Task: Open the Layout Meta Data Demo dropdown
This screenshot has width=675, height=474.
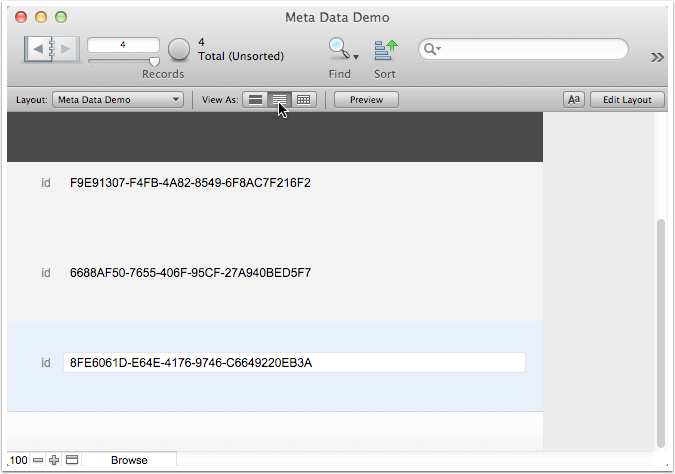Action: [x=118, y=100]
